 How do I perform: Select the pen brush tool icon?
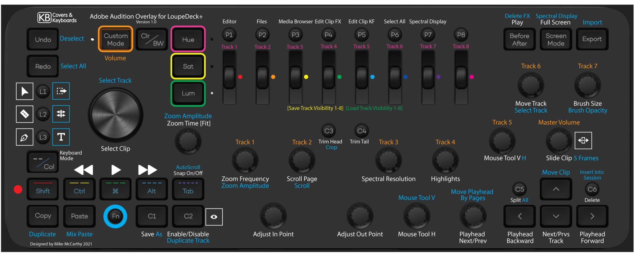[25, 137]
